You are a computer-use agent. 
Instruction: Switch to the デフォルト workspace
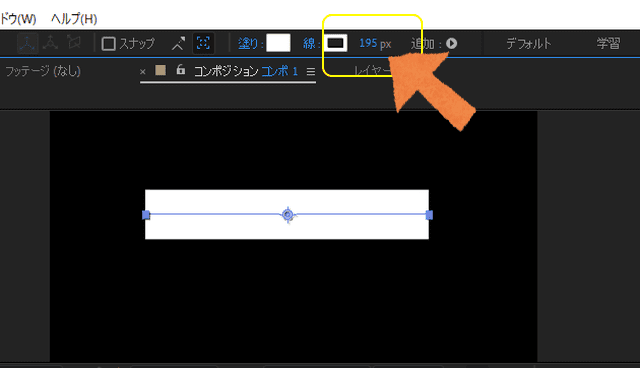pyautogui.click(x=529, y=43)
